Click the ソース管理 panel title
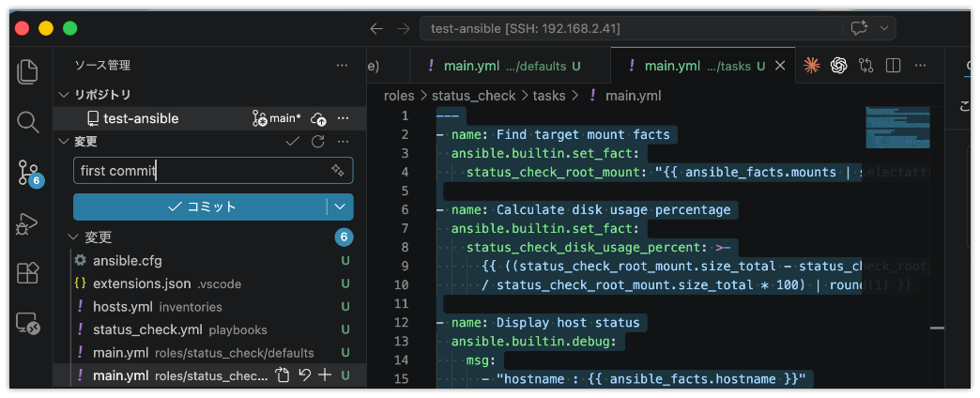Screen dimensions: 980x398 coord(102,65)
